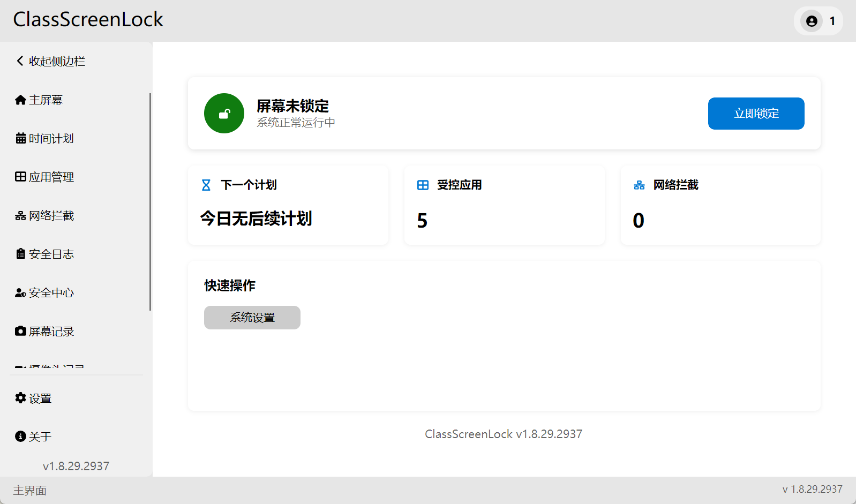Click the sidebar vertical scrollbar
The image size is (856, 504).
point(150,202)
